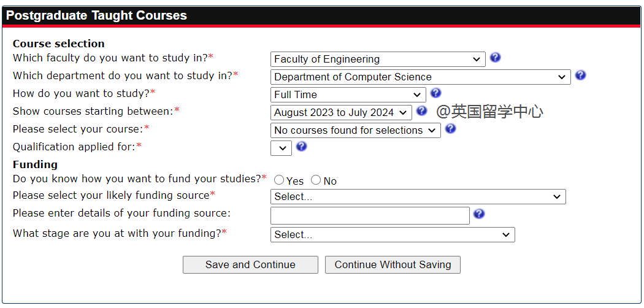The height and width of the screenshot is (308, 644).
Task: Click help icon beside course start dates
Action: tap(421, 111)
